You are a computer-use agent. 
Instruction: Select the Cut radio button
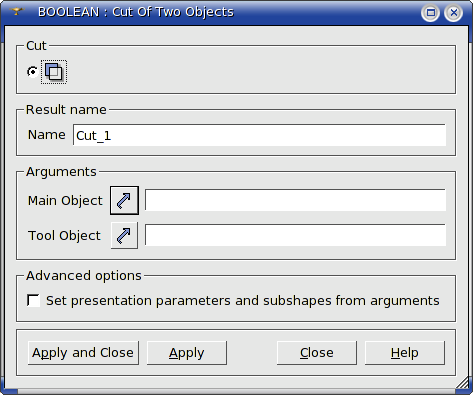point(32,72)
